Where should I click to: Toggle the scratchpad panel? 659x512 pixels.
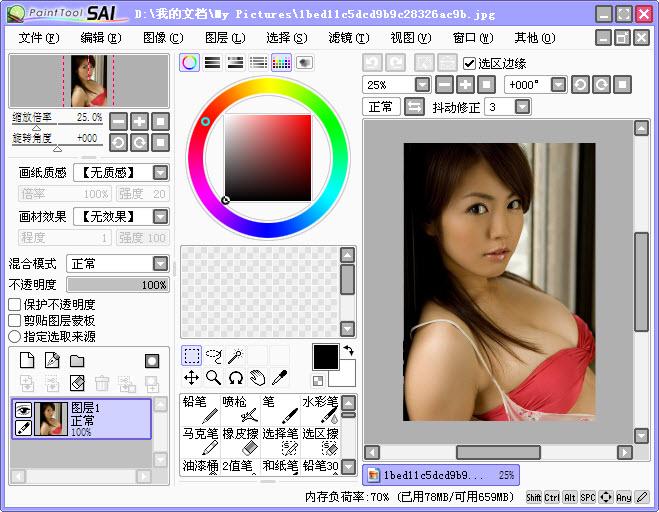(304, 63)
